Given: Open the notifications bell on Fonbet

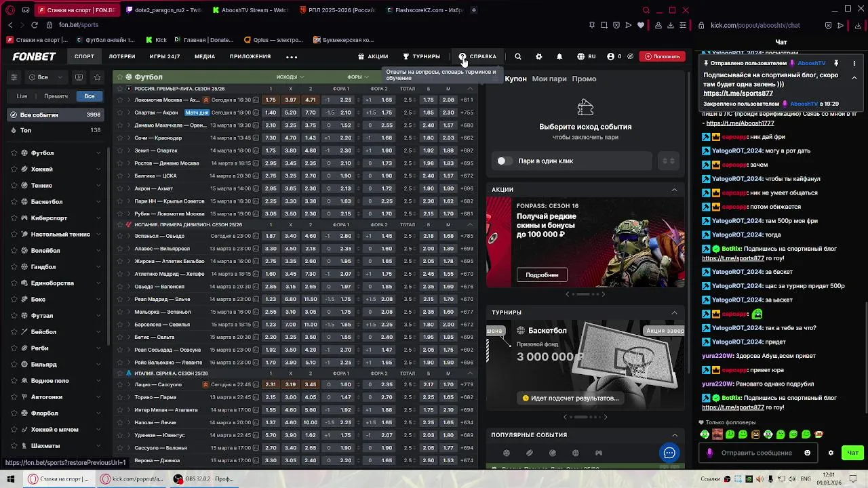Looking at the screenshot, I should [x=559, y=56].
